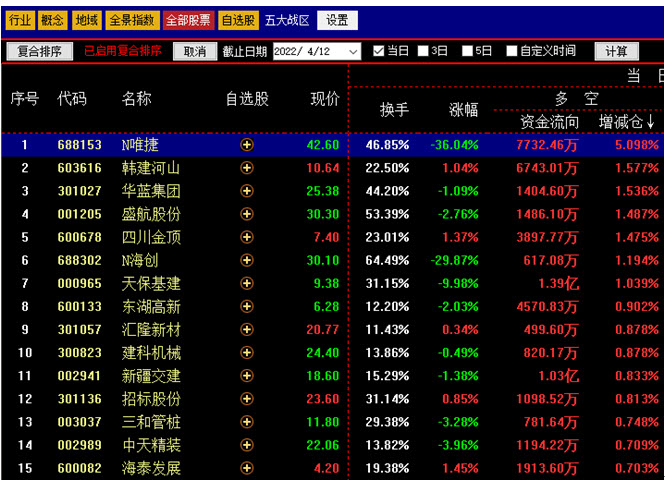
Task: Select stock code 600082
Action: click(80, 468)
